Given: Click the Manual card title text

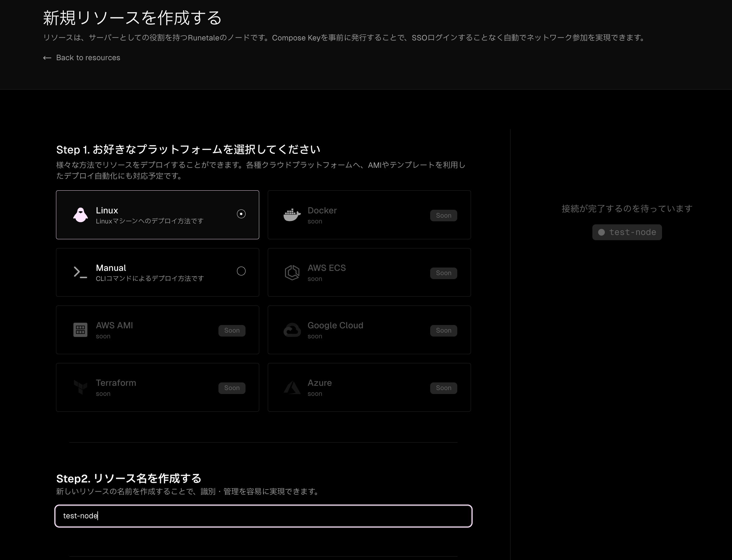Looking at the screenshot, I should tap(111, 268).
